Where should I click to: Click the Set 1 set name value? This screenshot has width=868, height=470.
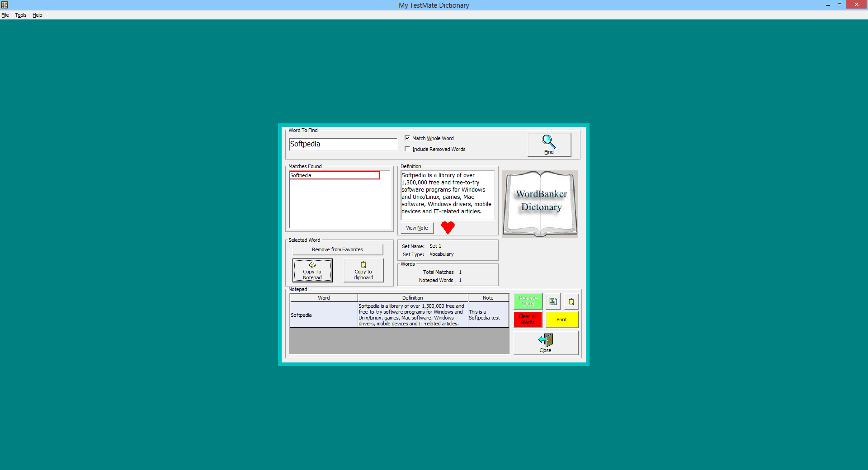tap(435, 246)
